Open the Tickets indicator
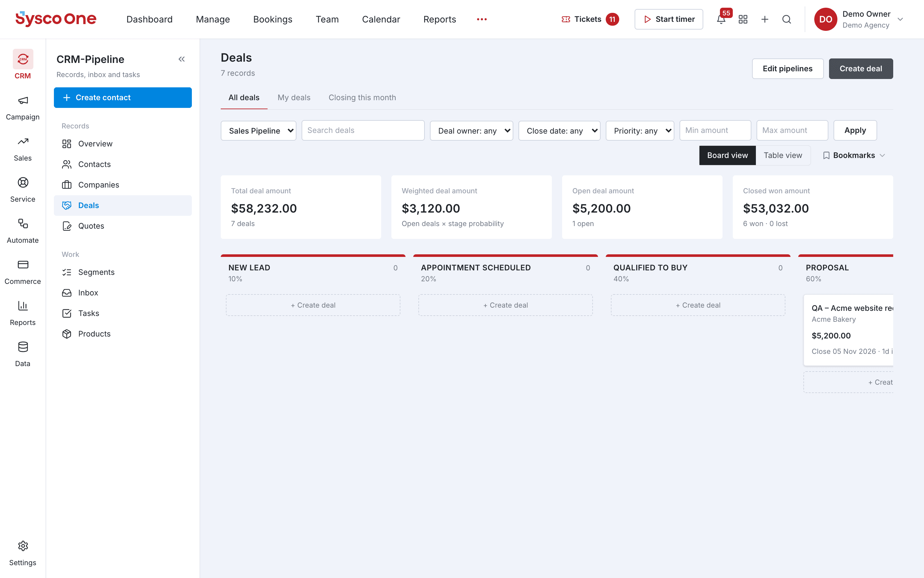This screenshot has height=578, width=924. click(x=590, y=19)
